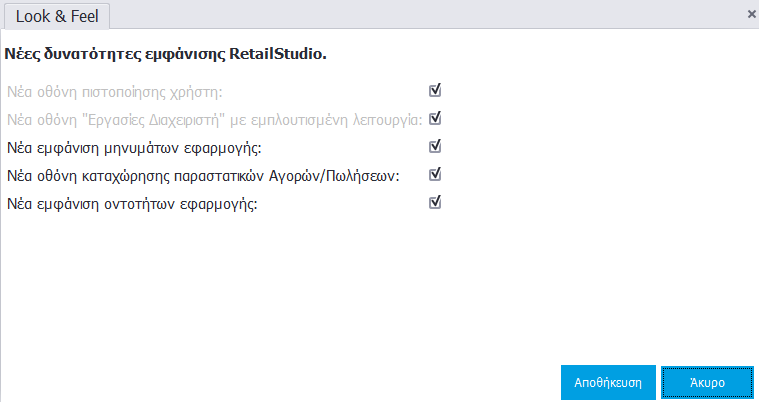This screenshot has width=759, height=402.
Task: Click the label καταχώρησης παραστατικών Αγορών/Πωλήσεων
Action: click(x=250, y=176)
